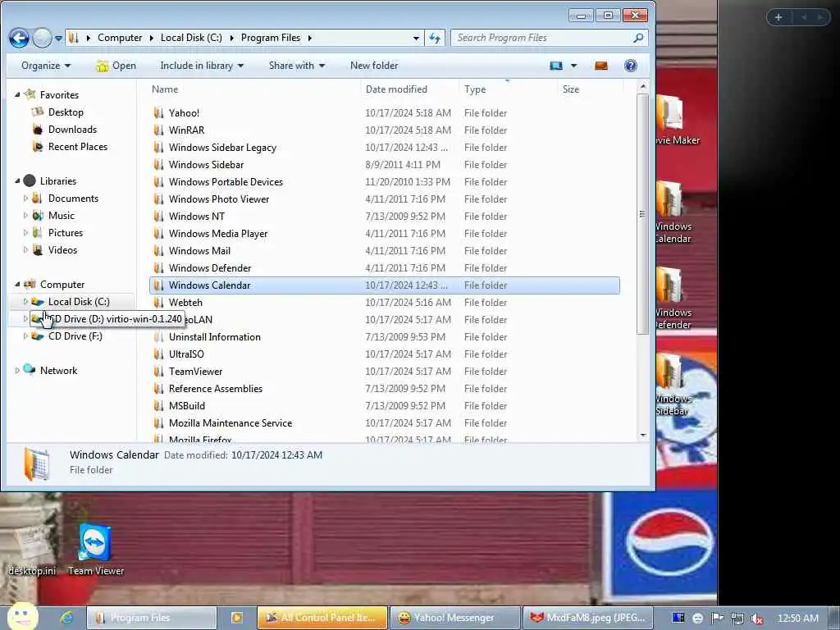
Task: Open the Organize menu
Action: (46, 66)
